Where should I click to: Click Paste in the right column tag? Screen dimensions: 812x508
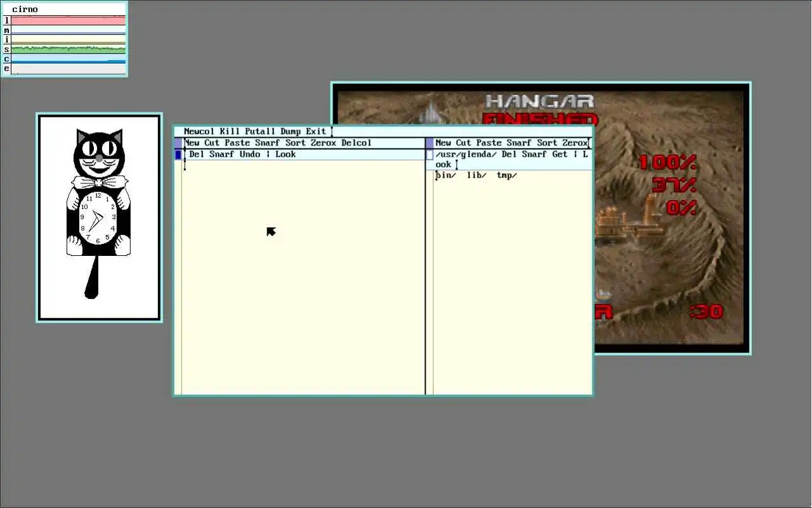(x=488, y=143)
